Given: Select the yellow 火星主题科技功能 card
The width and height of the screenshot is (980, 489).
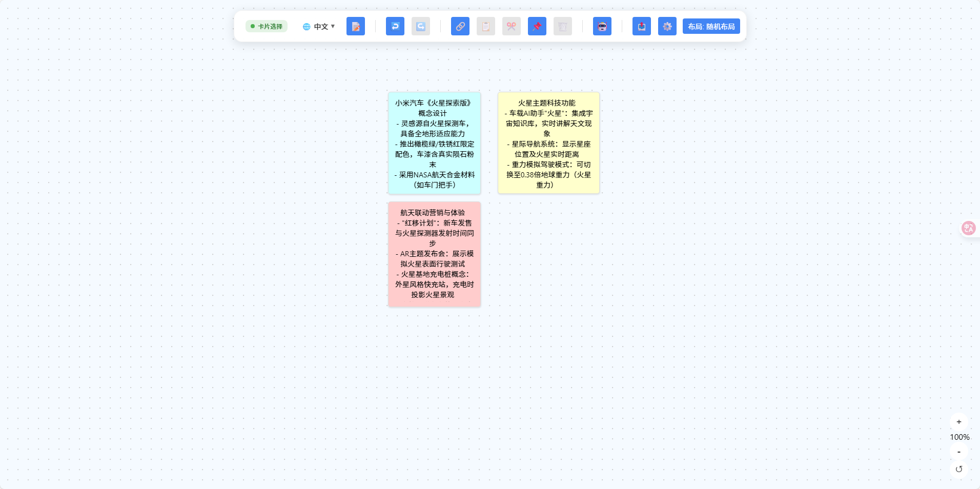Looking at the screenshot, I should 548,143.
